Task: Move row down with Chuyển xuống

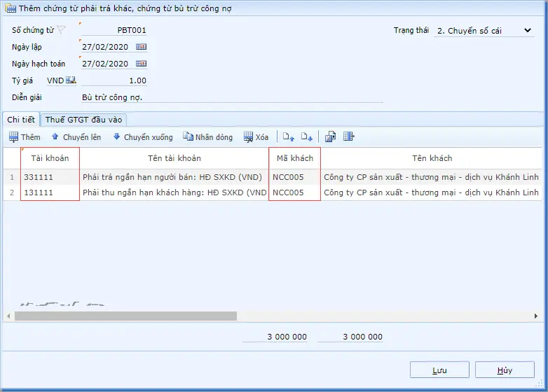Action: pyautogui.click(x=143, y=137)
